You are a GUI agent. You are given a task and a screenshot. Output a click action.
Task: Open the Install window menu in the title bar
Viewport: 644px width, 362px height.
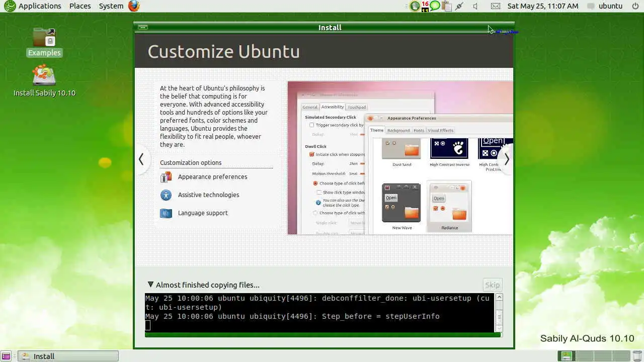(142, 27)
